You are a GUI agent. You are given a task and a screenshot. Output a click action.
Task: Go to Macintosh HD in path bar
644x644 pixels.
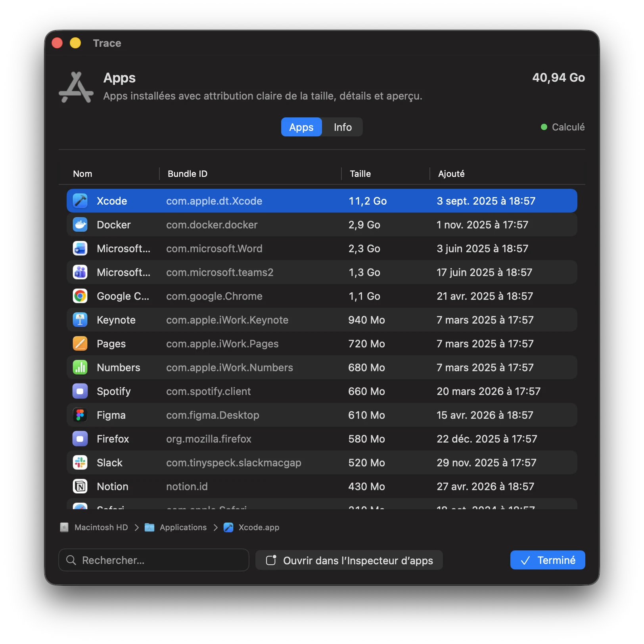[101, 527]
